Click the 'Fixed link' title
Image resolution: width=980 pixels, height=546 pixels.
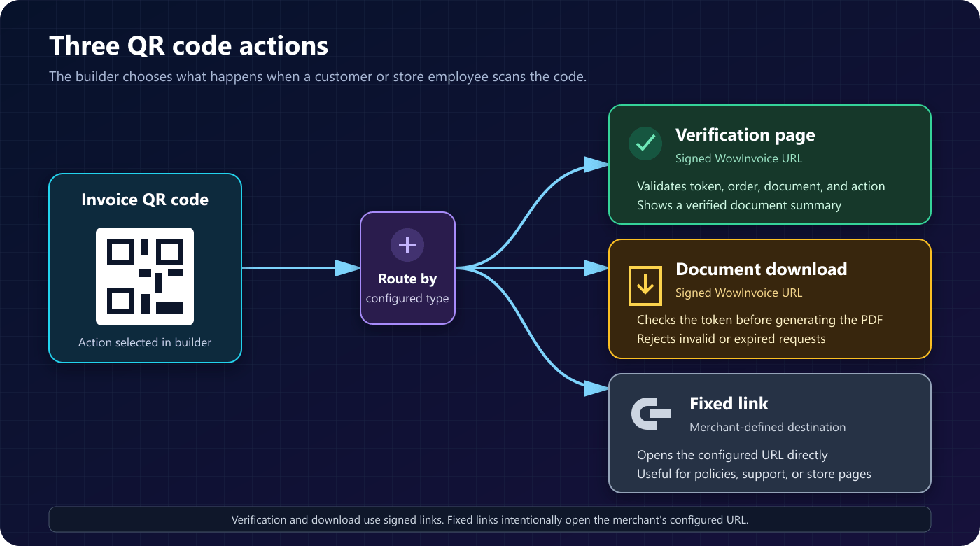[729, 404]
